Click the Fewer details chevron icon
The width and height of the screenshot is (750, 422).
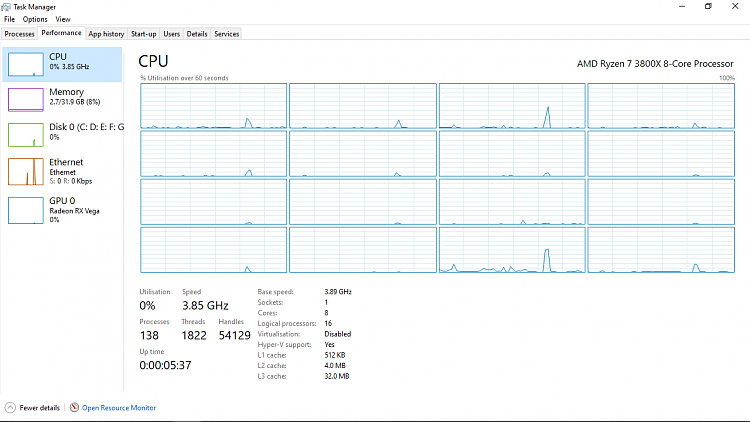(x=10, y=408)
